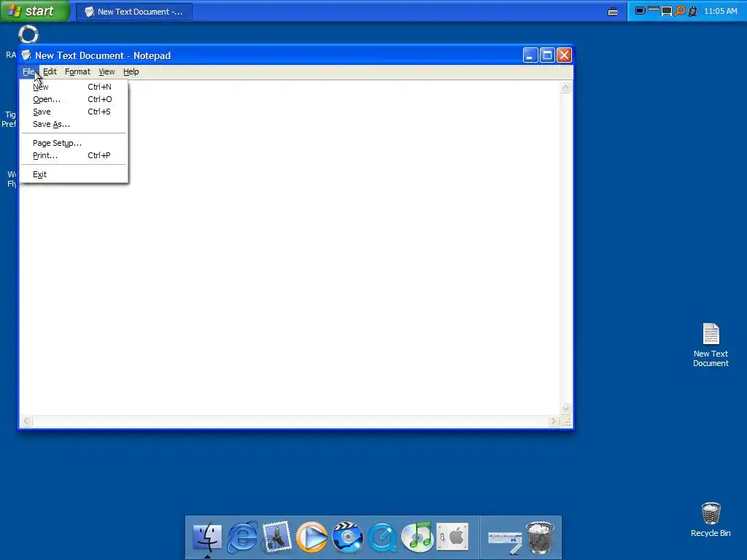Maximize the Notepad window
This screenshot has height=560, width=747.
tap(547, 55)
